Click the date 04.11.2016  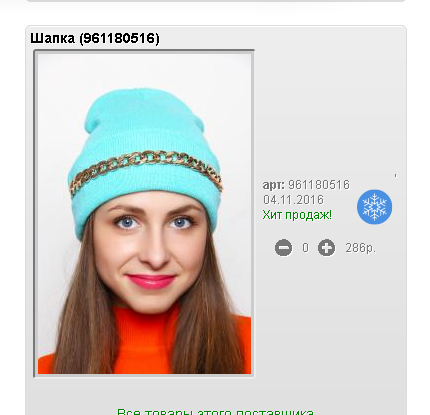[293, 200]
